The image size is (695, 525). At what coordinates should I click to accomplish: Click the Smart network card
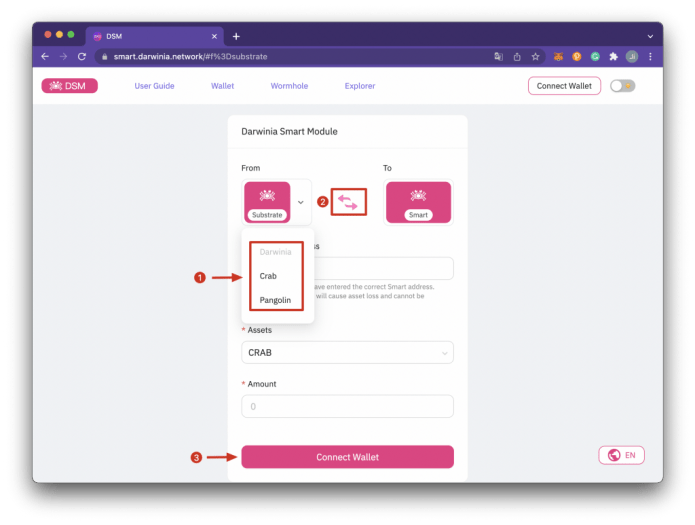pyautogui.click(x=418, y=202)
